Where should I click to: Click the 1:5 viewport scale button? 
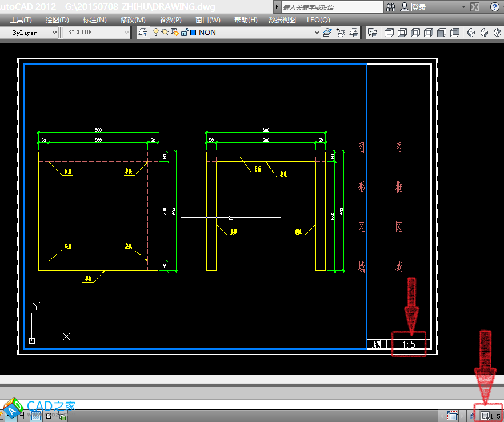[490, 416]
